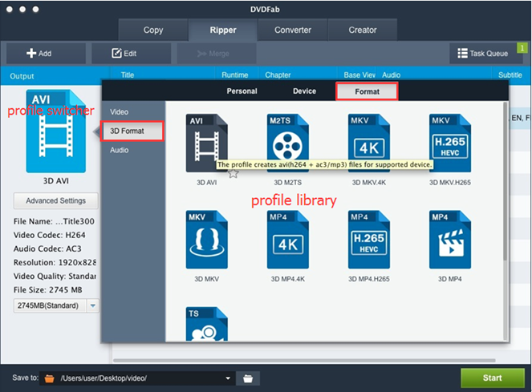
Task: Choose the 3D M2TS profile icon
Action: click(288, 143)
